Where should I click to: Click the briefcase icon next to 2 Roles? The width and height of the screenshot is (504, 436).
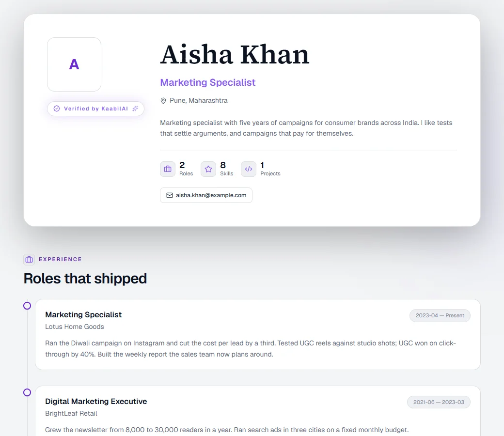168,169
